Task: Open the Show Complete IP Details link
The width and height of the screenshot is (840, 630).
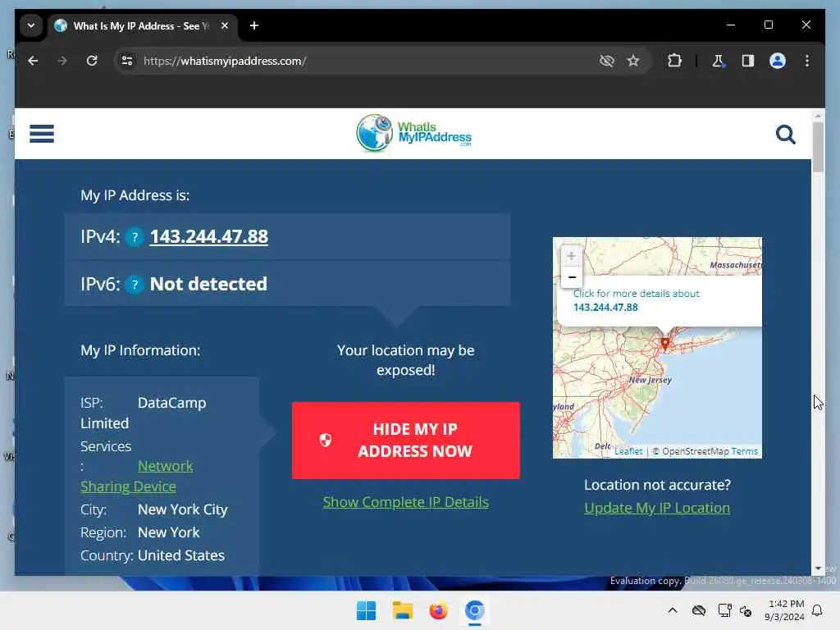Action: coord(405,502)
